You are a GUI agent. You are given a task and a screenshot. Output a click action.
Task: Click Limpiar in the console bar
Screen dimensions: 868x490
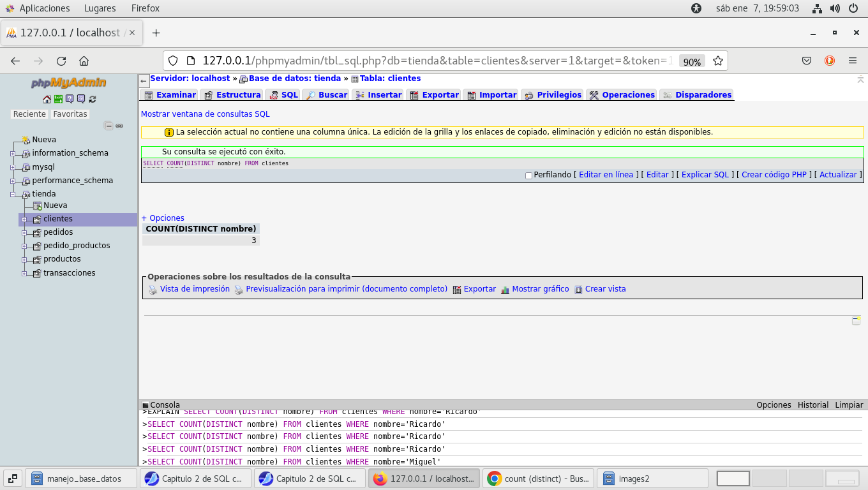pos(849,405)
